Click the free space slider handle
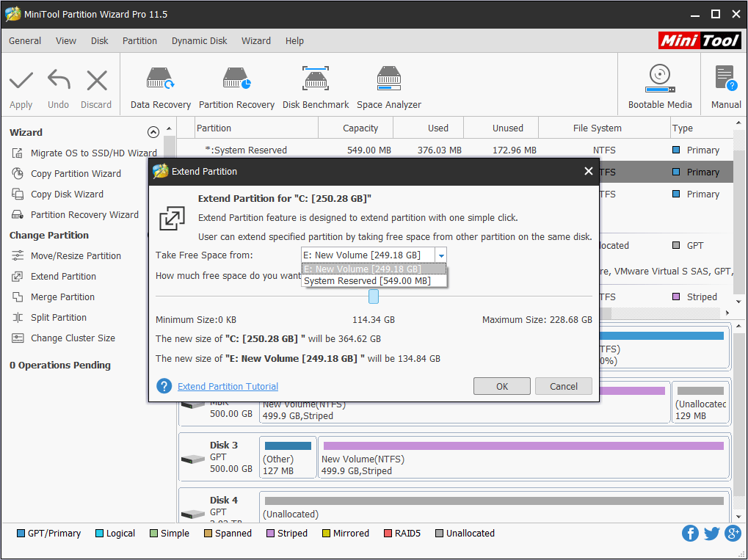748x560 pixels. tap(374, 297)
